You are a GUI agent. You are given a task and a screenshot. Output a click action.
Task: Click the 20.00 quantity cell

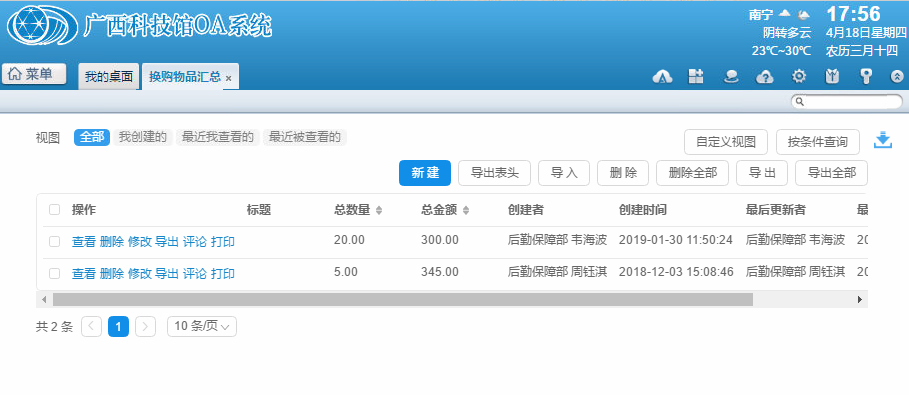349,240
